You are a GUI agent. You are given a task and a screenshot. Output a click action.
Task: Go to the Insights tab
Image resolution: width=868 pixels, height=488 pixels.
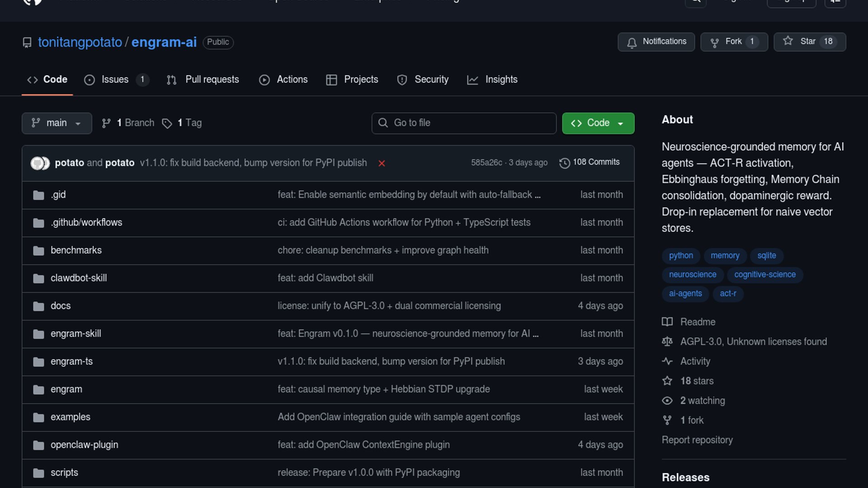pyautogui.click(x=501, y=80)
